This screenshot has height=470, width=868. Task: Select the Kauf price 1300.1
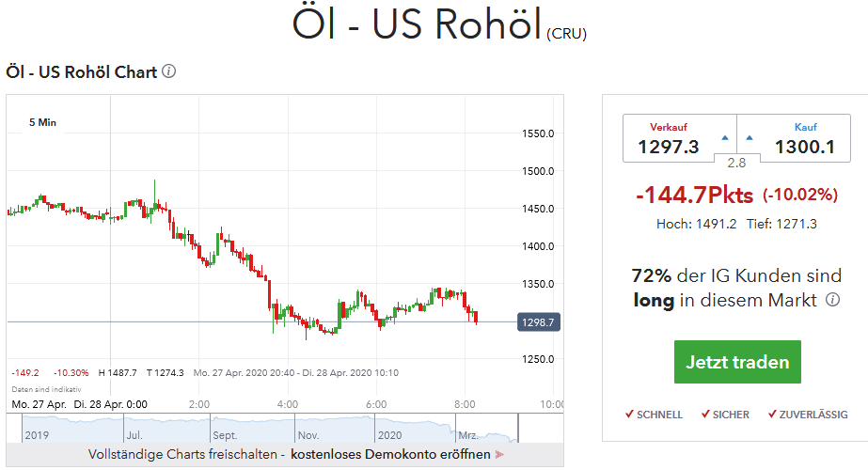[x=805, y=147]
